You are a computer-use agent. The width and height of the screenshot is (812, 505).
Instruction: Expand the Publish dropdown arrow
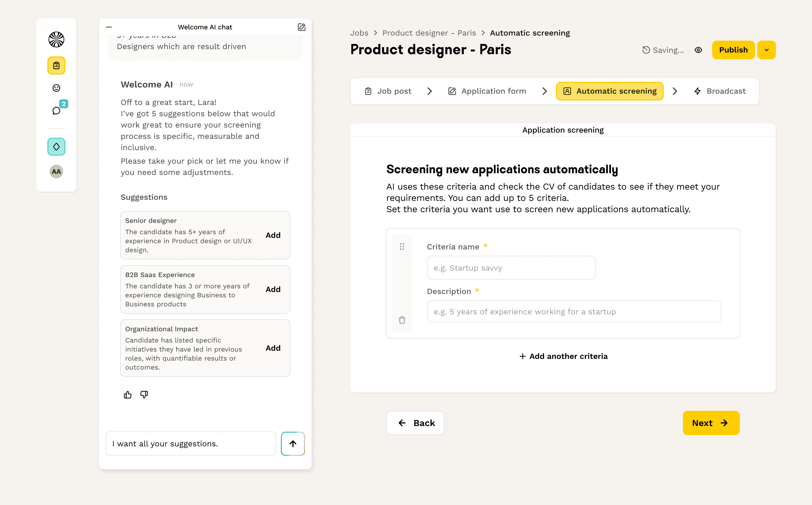pyautogui.click(x=766, y=50)
